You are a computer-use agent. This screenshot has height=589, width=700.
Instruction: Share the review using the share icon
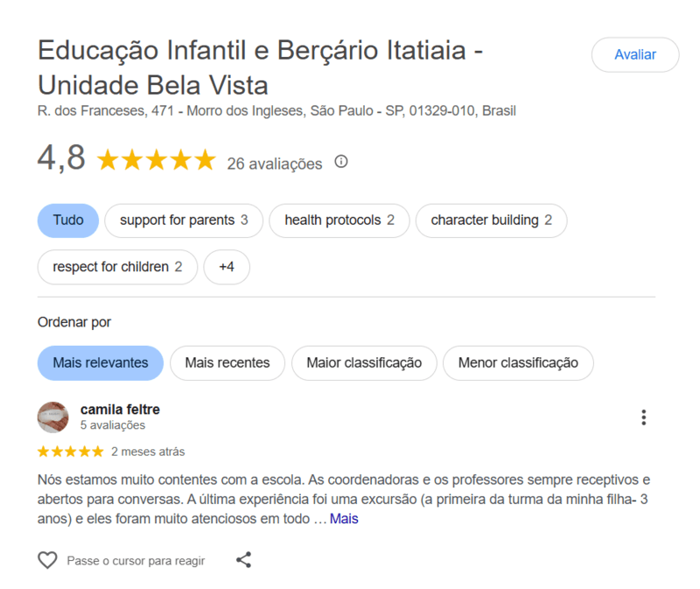[x=244, y=560]
